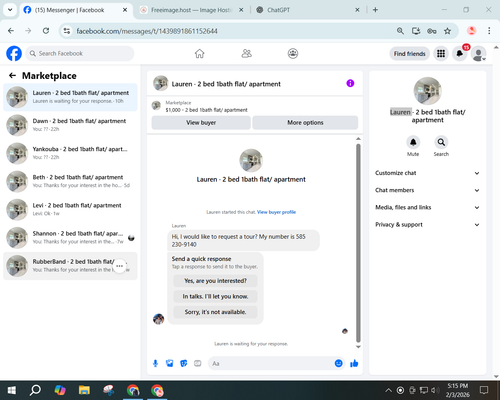The width and height of the screenshot is (500, 400).
Task: Open Beth conversation in the list
Action: (70, 182)
